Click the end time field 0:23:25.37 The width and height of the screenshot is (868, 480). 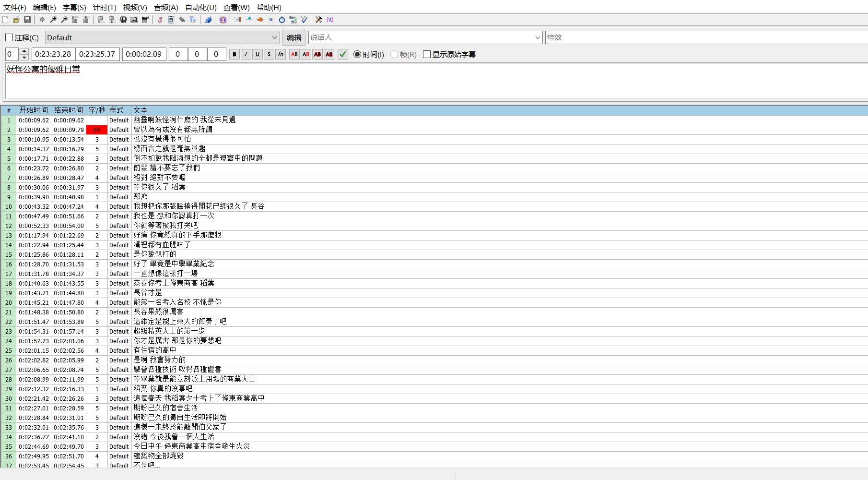tap(97, 54)
